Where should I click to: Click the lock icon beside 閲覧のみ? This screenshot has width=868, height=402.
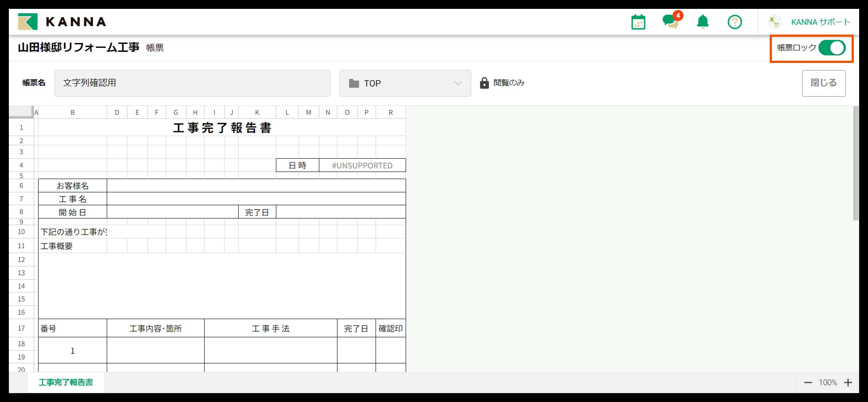pyautogui.click(x=484, y=83)
